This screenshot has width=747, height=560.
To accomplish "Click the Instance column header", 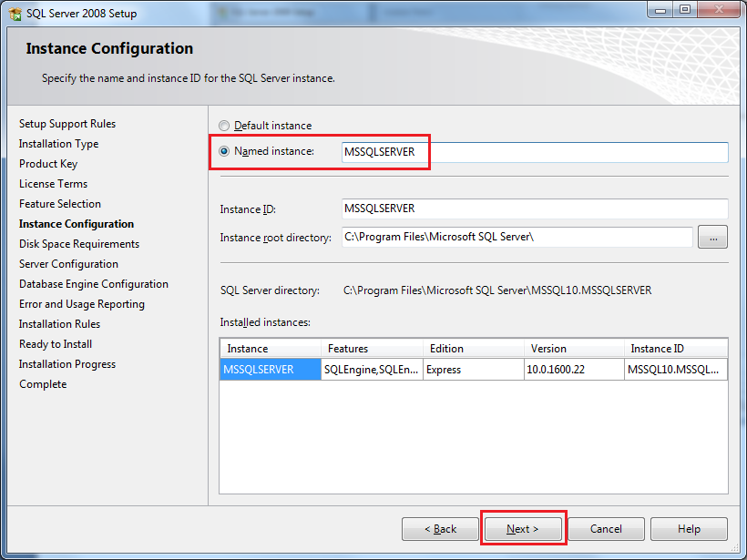I will point(271,349).
